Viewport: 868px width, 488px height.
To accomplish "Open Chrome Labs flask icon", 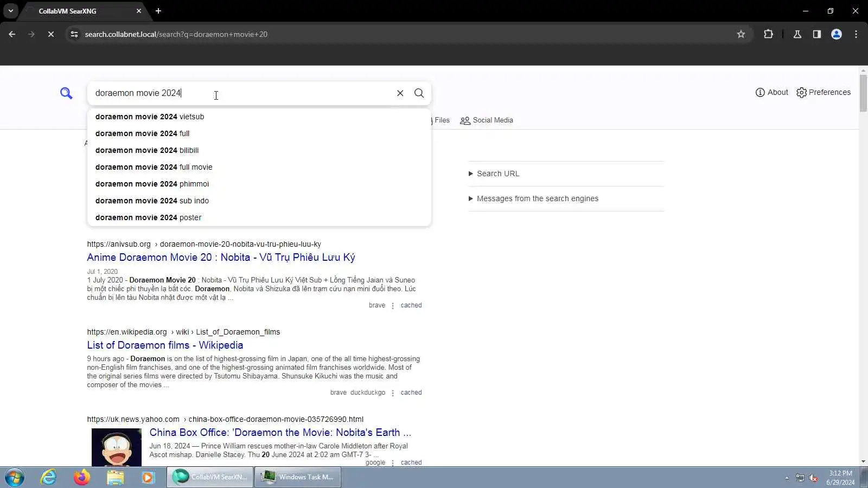I will point(797,34).
